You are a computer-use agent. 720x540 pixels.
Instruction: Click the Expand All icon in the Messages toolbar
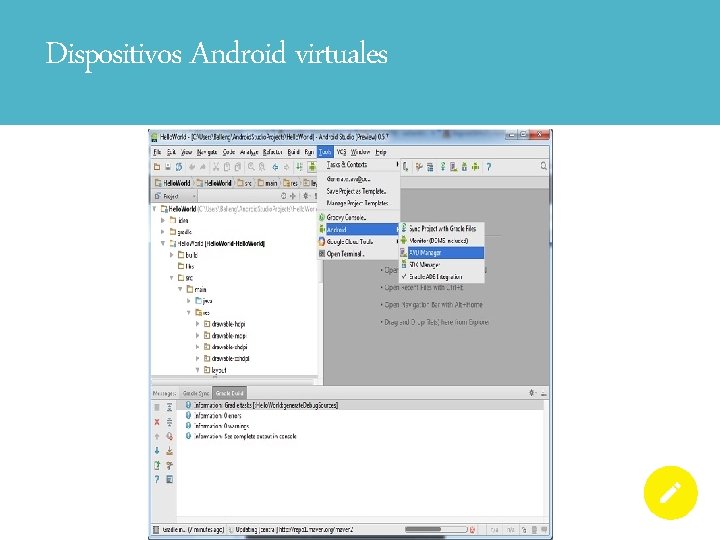click(x=169, y=407)
